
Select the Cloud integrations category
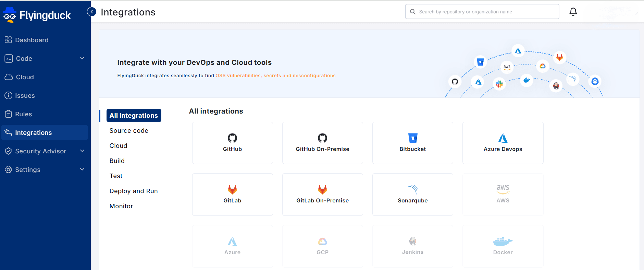tap(118, 146)
